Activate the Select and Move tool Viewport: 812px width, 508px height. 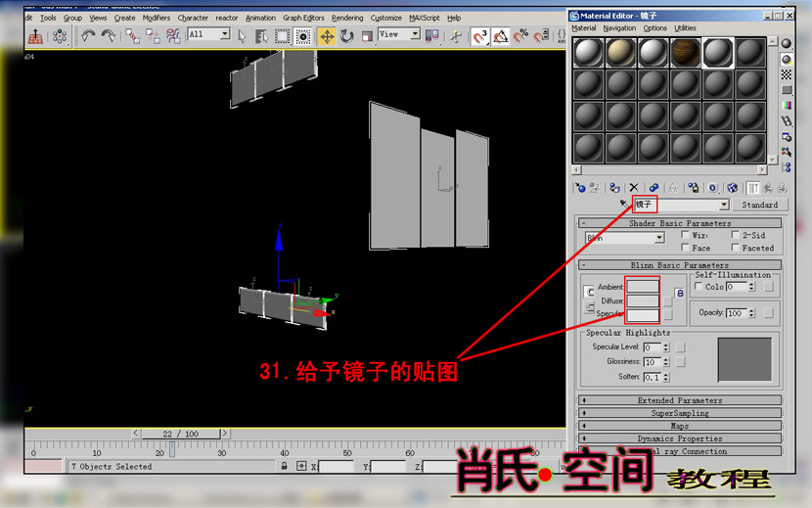click(x=327, y=36)
